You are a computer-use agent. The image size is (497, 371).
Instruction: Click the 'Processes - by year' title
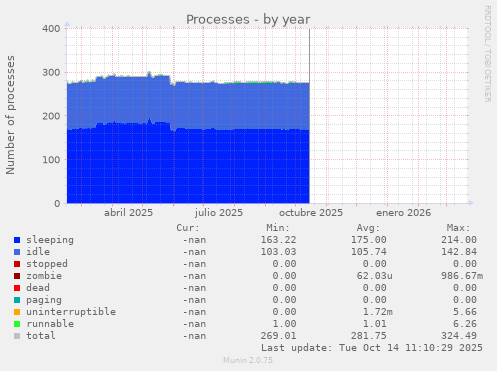248,20
